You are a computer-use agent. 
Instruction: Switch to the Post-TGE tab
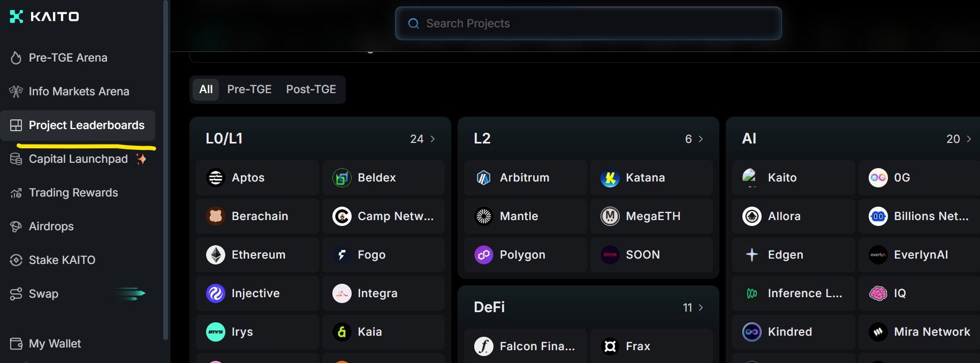tap(311, 89)
